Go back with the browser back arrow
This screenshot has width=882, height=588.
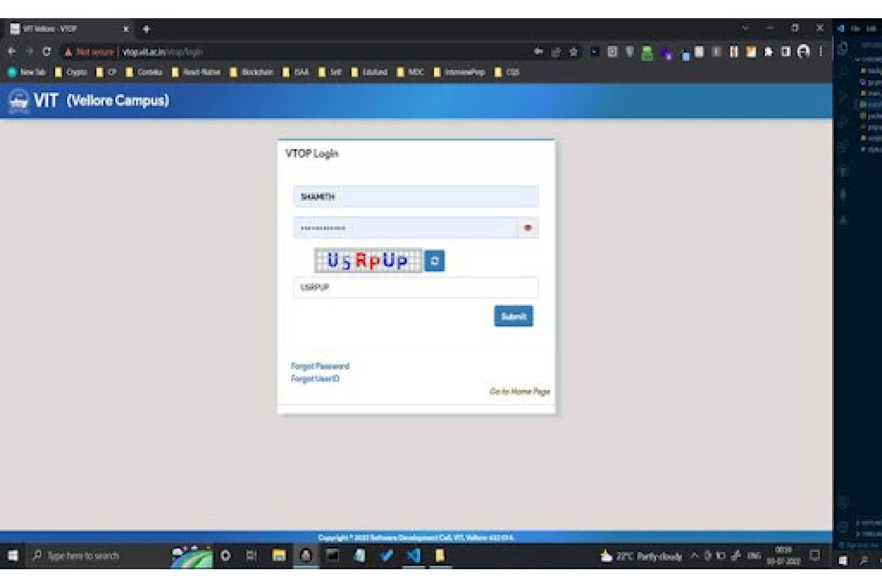(12, 52)
